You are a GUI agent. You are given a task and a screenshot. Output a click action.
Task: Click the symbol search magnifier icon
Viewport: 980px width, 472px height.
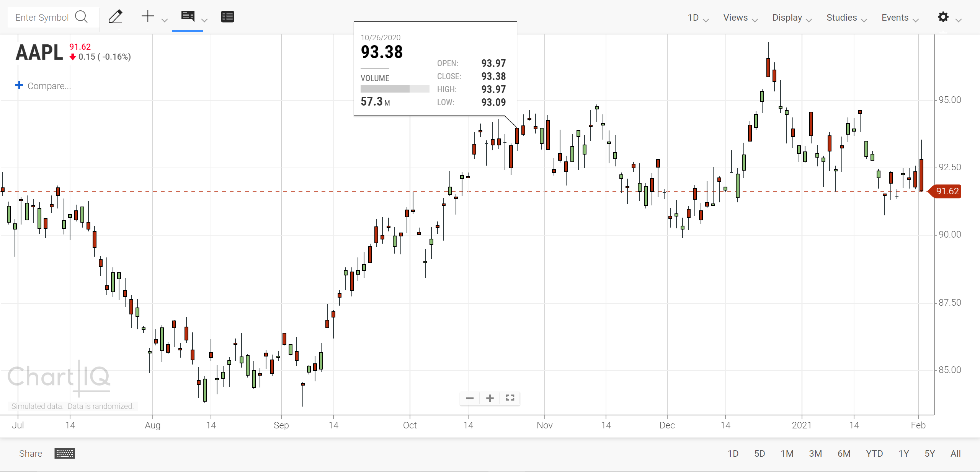click(81, 17)
